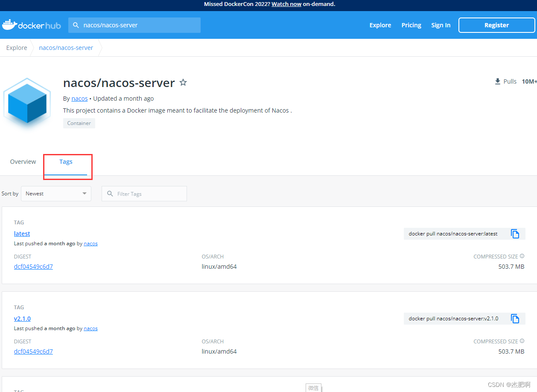This screenshot has width=537, height=392.
Task: Click Explore in the breadcrumb
Action: point(17,48)
